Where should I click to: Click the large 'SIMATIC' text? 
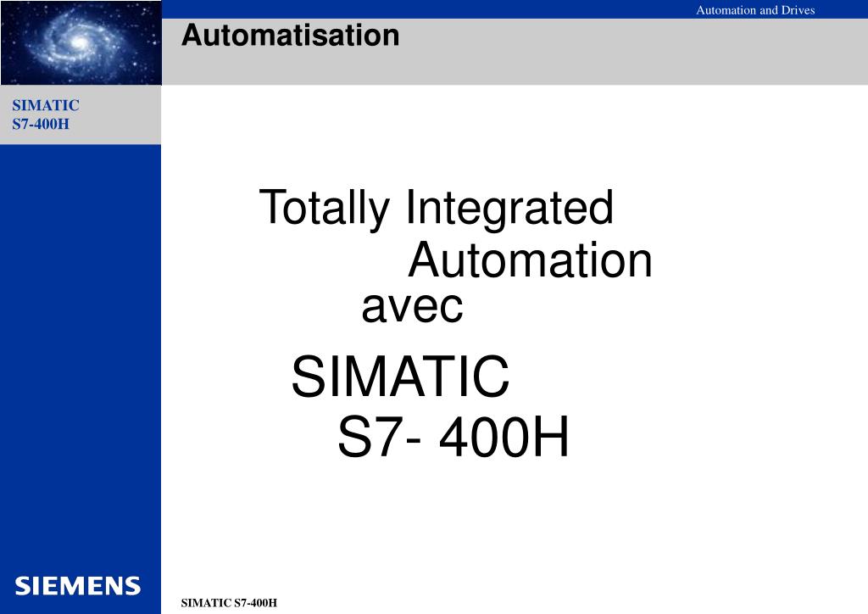click(400, 377)
